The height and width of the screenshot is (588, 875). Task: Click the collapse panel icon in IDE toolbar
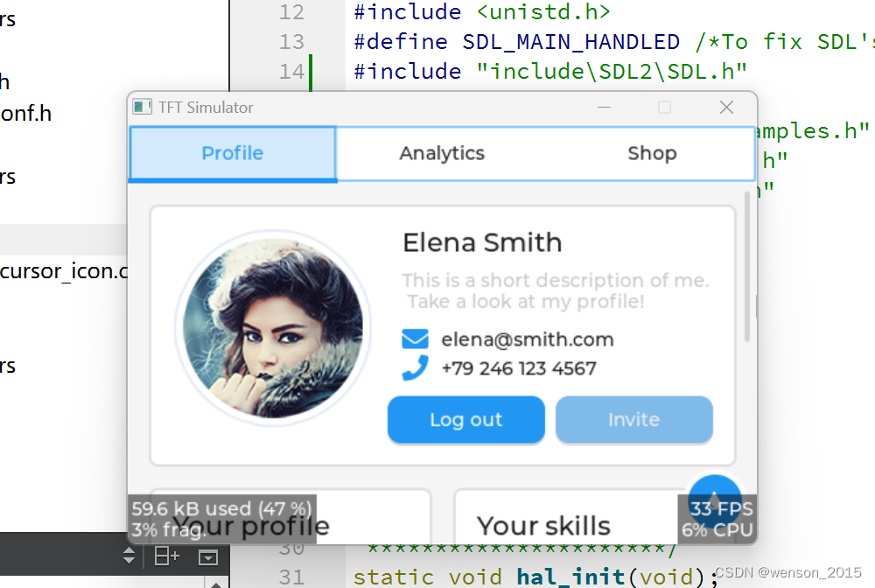pyautogui.click(x=208, y=556)
